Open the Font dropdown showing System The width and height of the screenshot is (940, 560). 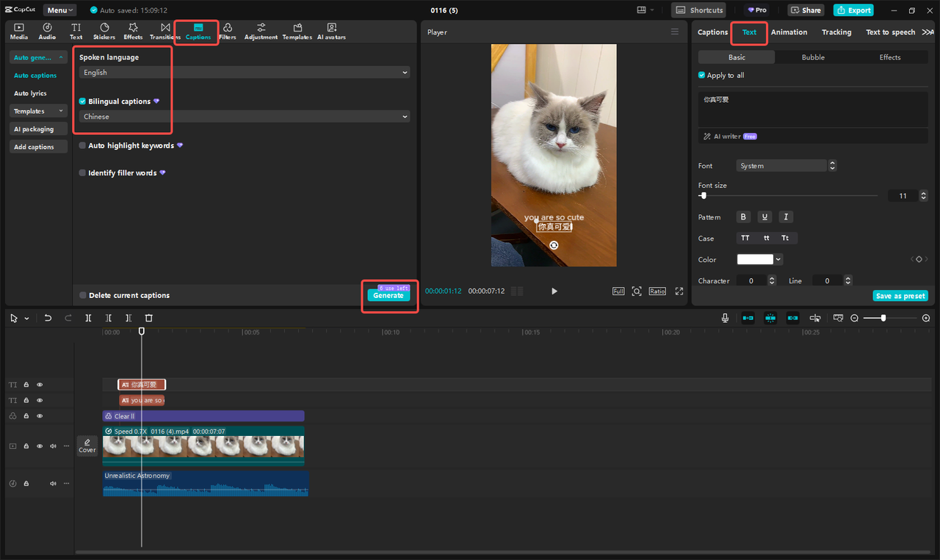click(x=781, y=165)
